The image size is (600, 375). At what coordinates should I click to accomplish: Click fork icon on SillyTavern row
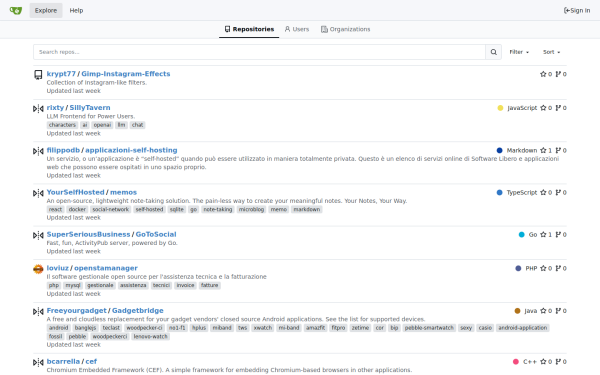pos(558,108)
